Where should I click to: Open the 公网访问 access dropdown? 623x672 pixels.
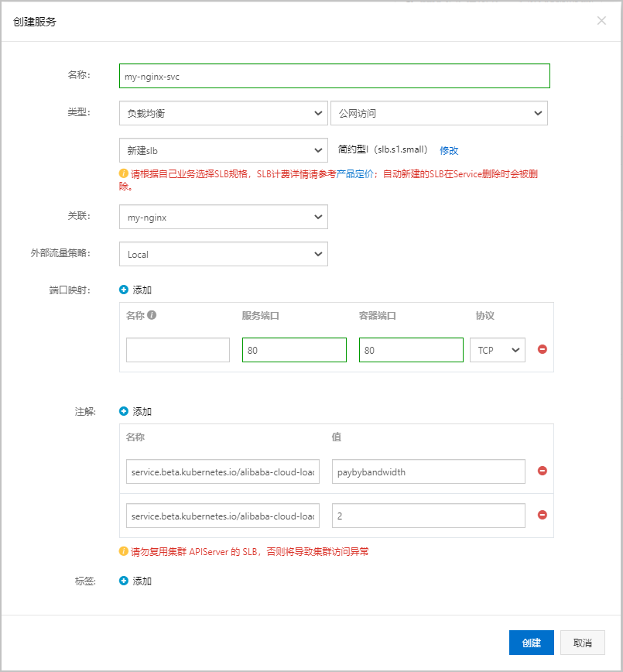coord(439,113)
